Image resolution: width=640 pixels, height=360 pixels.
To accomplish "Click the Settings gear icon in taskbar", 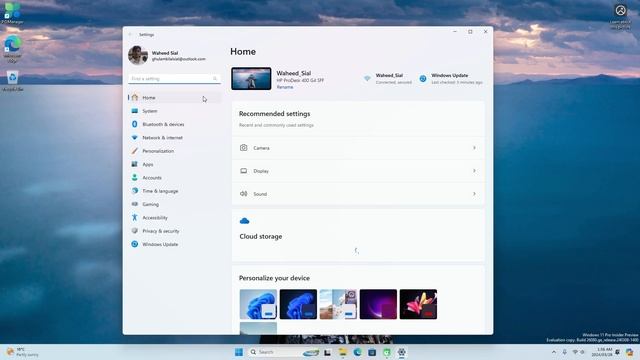I will (402, 352).
